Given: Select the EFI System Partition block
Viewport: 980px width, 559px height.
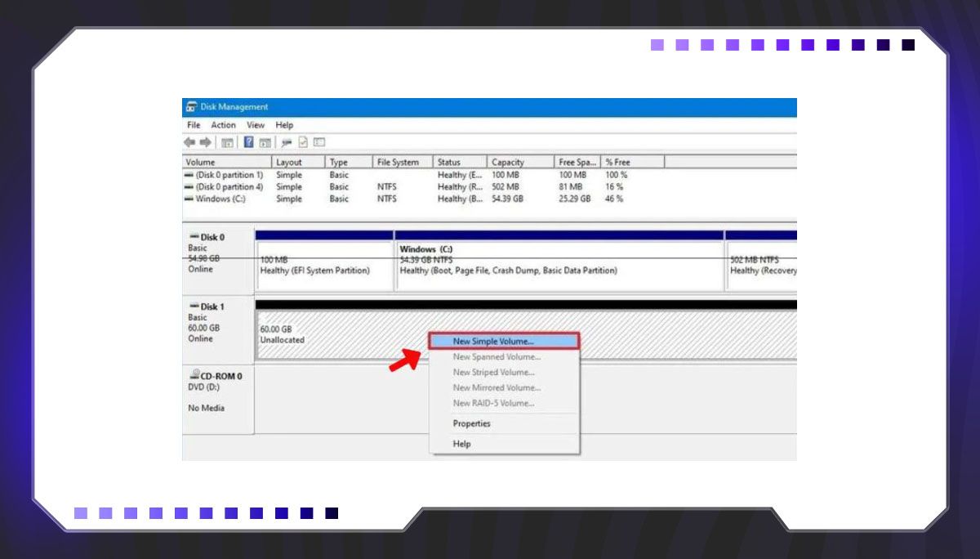Looking at the screenshot, I should 324,265.
